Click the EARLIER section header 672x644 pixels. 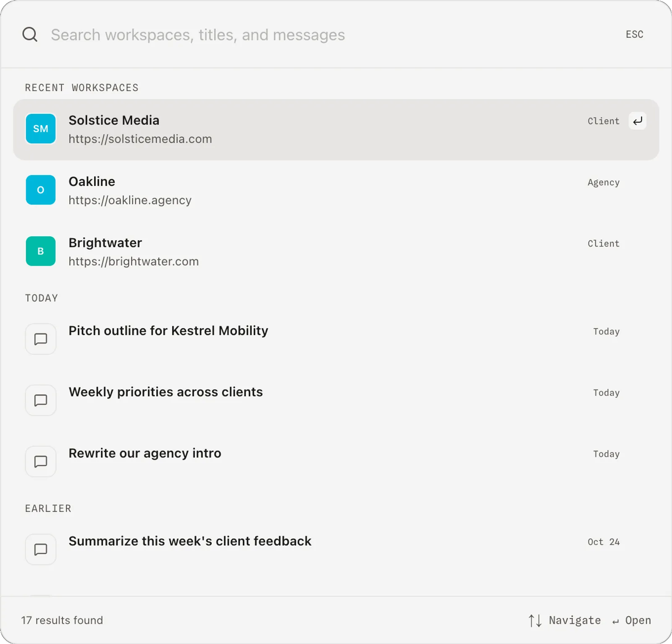(x=48, y=508)
